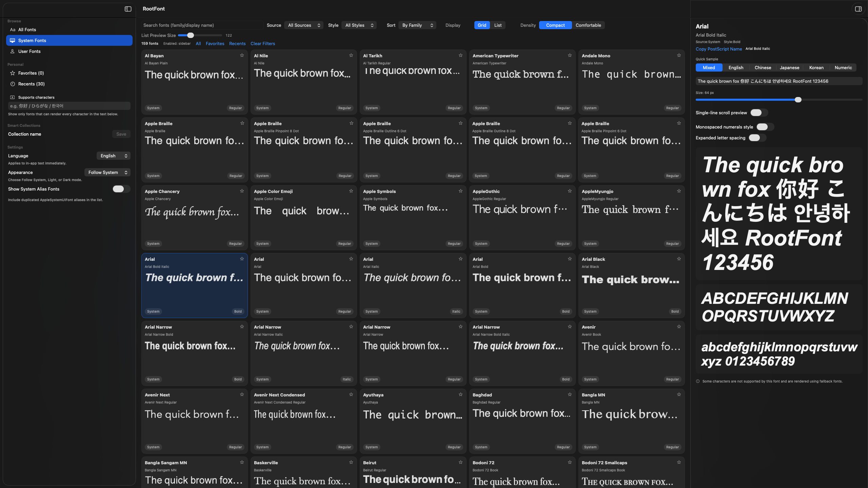Viewport: 868px width, 488px height.
Task: Star the Arial Black font card
Action: point(679,259)
